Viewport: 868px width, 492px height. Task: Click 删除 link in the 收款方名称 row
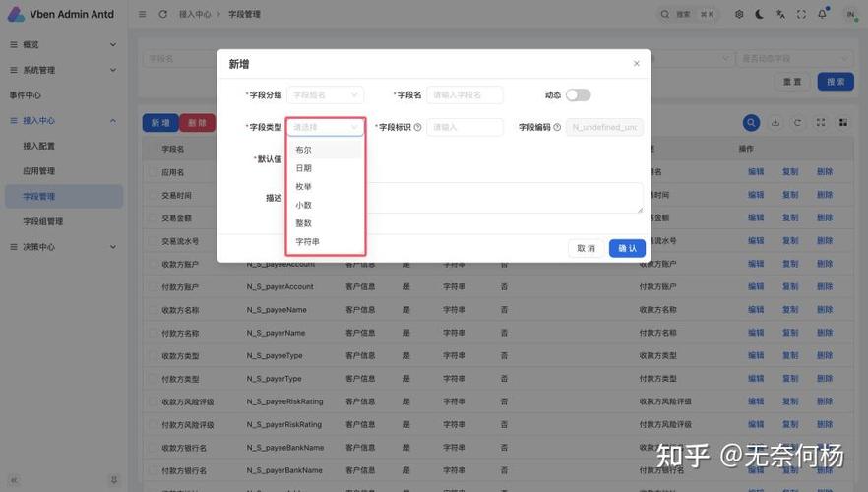click(825, 310)
